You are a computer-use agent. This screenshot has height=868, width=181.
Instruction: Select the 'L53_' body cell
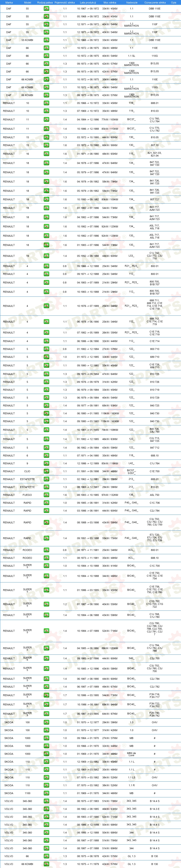[131, 256]
